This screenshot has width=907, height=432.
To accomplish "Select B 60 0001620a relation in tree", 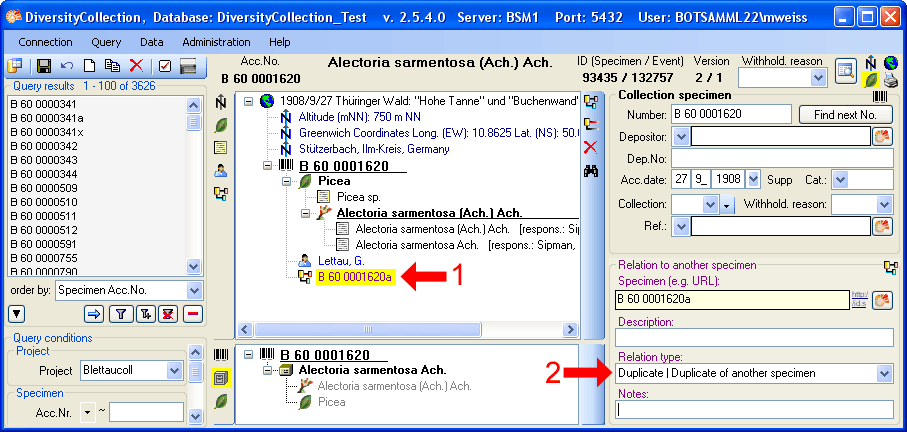I will [355, 277].
